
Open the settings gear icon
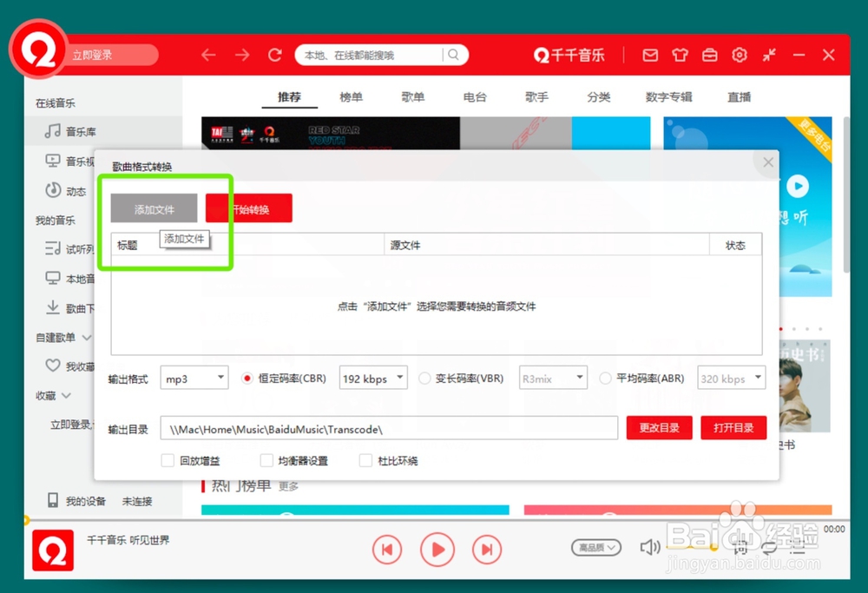(740, 55)
